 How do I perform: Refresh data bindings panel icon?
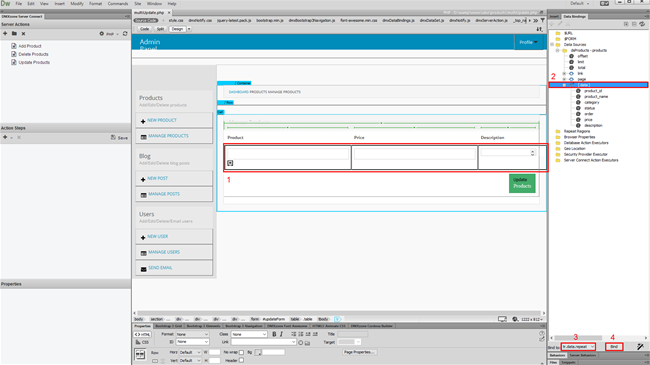pyautogui.click(x=642, y=24)
